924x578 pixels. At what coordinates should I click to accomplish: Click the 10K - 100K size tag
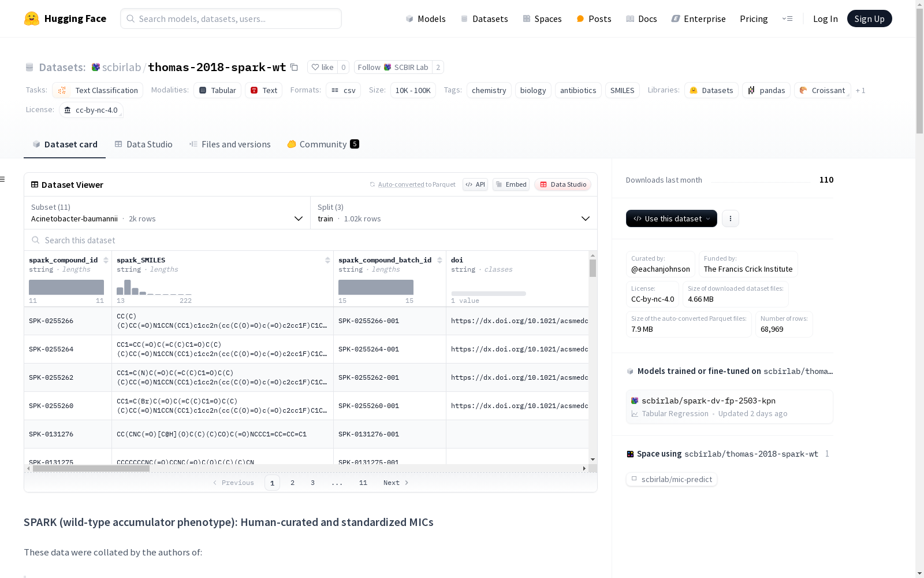[x=413, y=90]
